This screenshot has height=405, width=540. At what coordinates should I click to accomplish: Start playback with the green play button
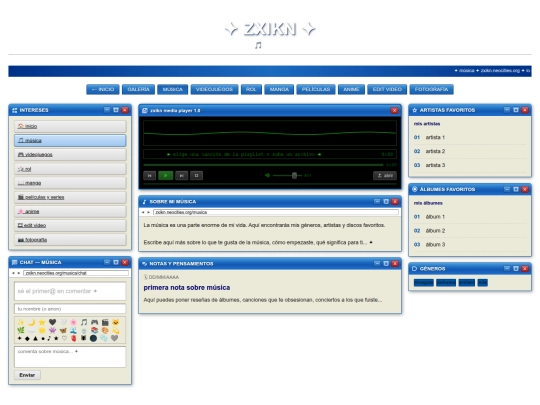pyautogui.click(x=165, y=176)
